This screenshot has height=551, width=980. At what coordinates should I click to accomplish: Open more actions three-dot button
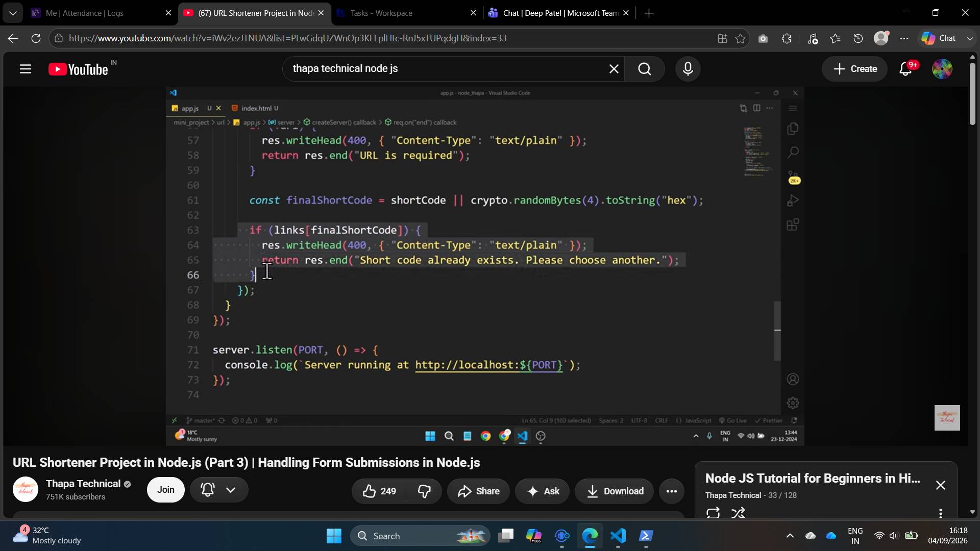pyautogui.click(x=671, y=491)
